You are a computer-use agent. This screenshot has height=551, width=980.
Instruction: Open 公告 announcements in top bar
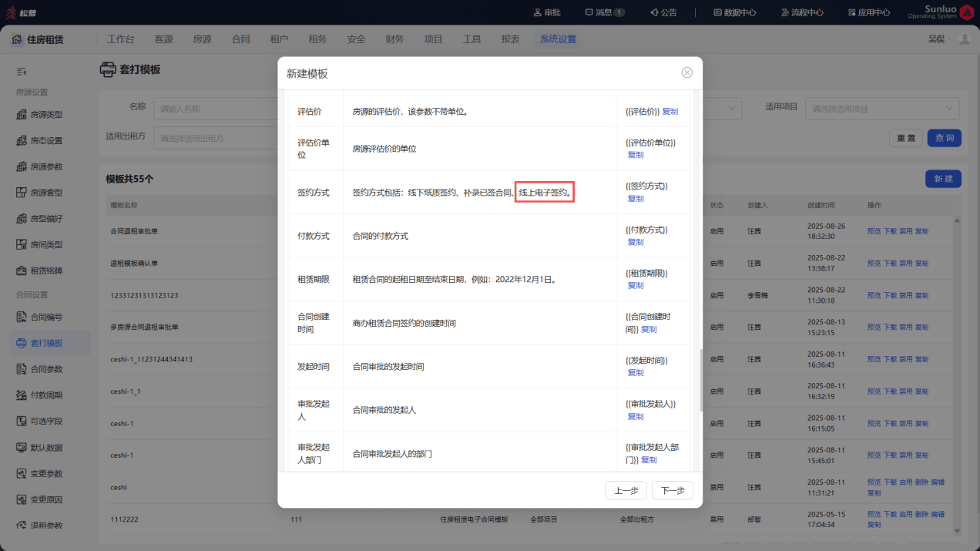(663, 12)
